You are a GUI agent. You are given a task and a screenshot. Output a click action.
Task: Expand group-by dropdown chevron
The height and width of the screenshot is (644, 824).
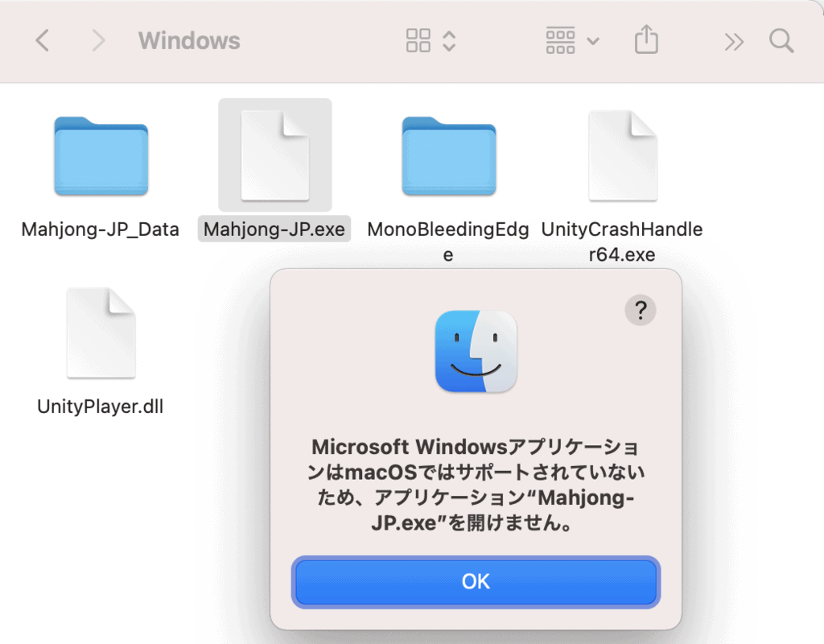[593, 41]
